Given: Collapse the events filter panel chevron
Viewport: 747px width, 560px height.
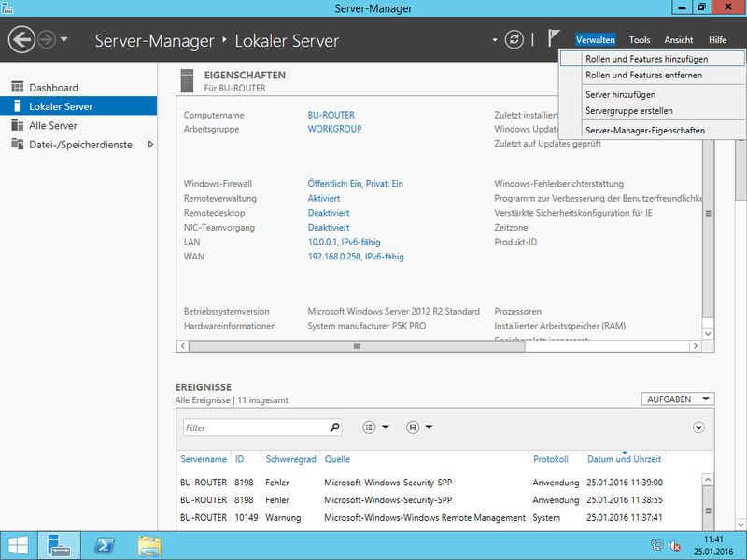Looking at the screenshot, I should click(x=698, y=427).
